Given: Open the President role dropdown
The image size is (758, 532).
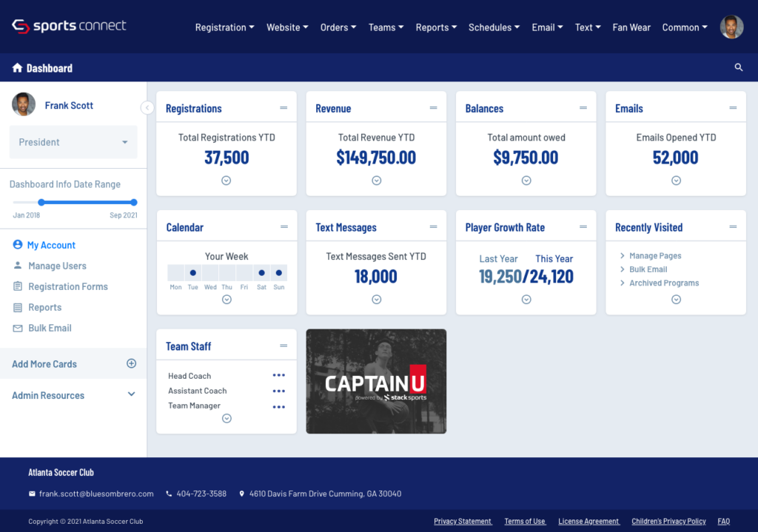Looking at the screenshot, I should coord(73,142).
